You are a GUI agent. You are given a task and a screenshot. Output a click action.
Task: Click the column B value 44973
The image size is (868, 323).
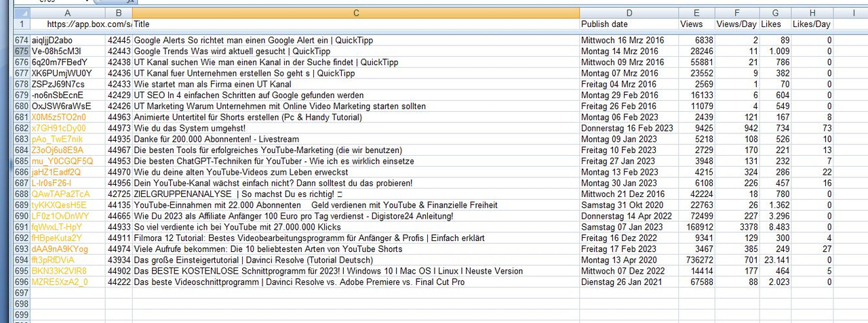click(119, 128)
